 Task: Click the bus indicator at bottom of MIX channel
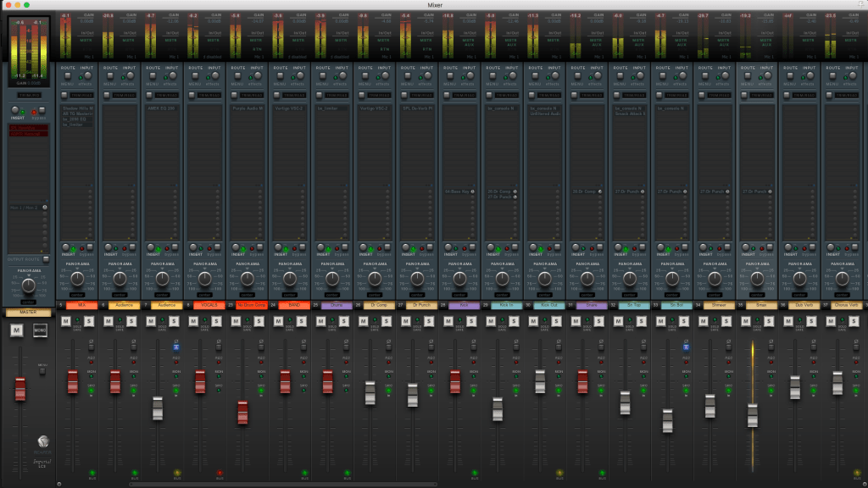(92, 473)
